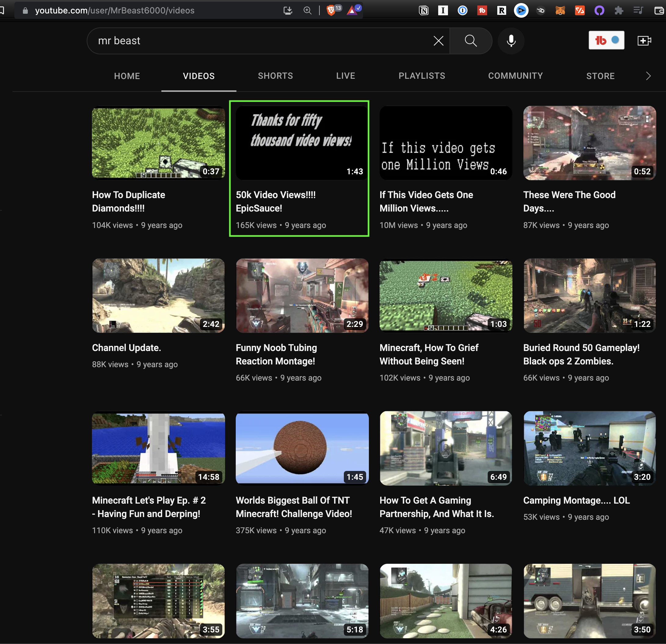Click the 1:03 Minecraft grief thumbnail

click(x=446, y=295)
